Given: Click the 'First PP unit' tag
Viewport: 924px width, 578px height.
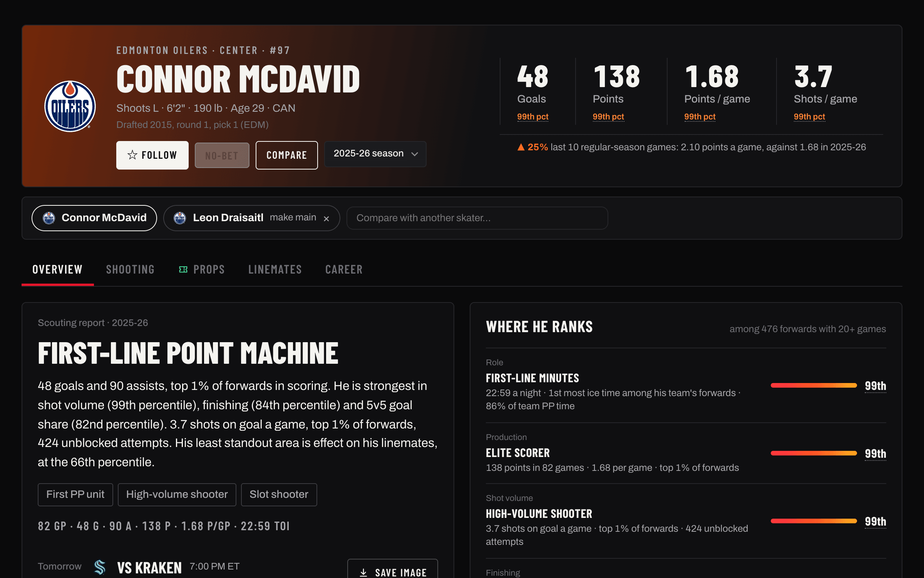Looking at the screenshot, I should coord(75,494).
